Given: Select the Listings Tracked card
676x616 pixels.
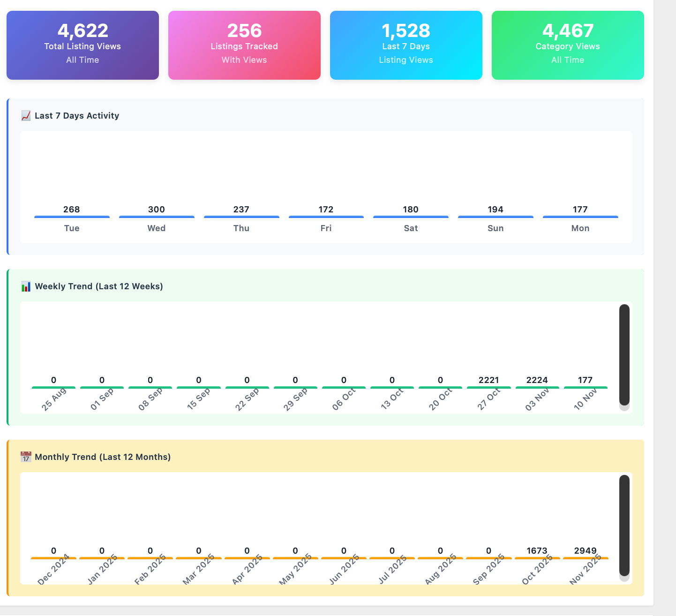Looking at the screenshot, I should [244, 45].
